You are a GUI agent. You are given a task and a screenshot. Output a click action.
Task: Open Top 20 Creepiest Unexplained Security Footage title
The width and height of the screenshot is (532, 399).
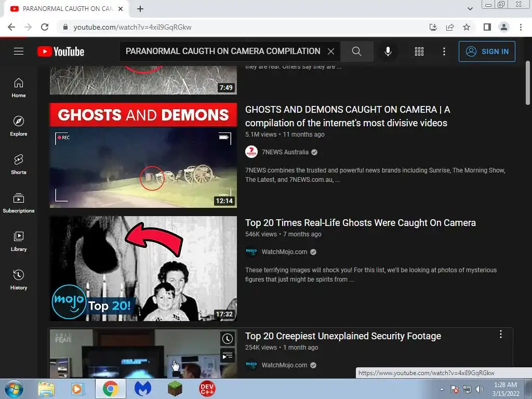(x=343, y=336)
